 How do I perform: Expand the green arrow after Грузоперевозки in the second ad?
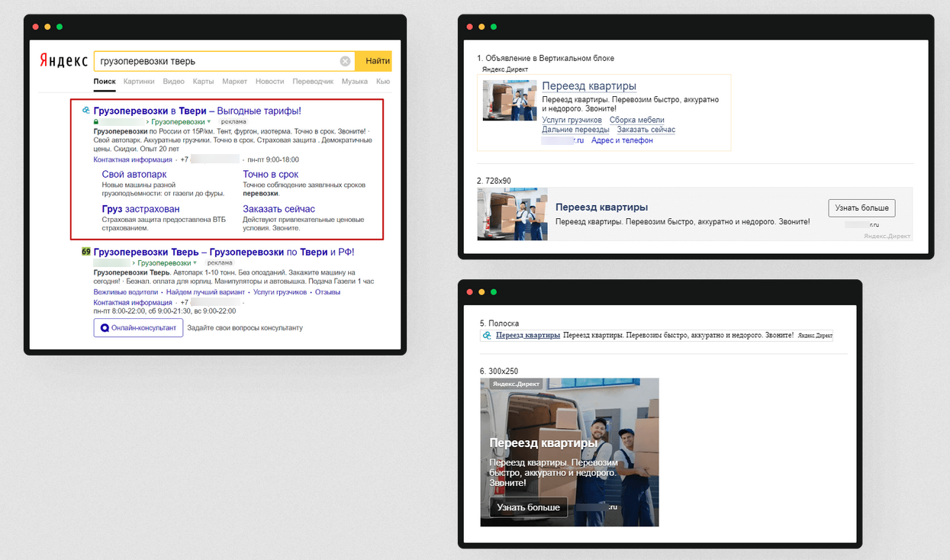(x=195, y=262)
